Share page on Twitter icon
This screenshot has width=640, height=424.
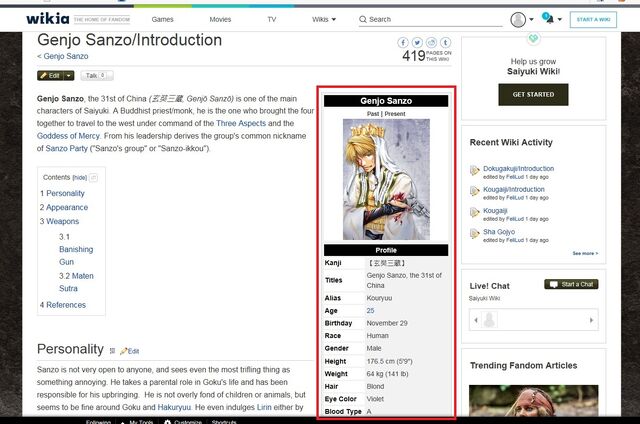417,42
